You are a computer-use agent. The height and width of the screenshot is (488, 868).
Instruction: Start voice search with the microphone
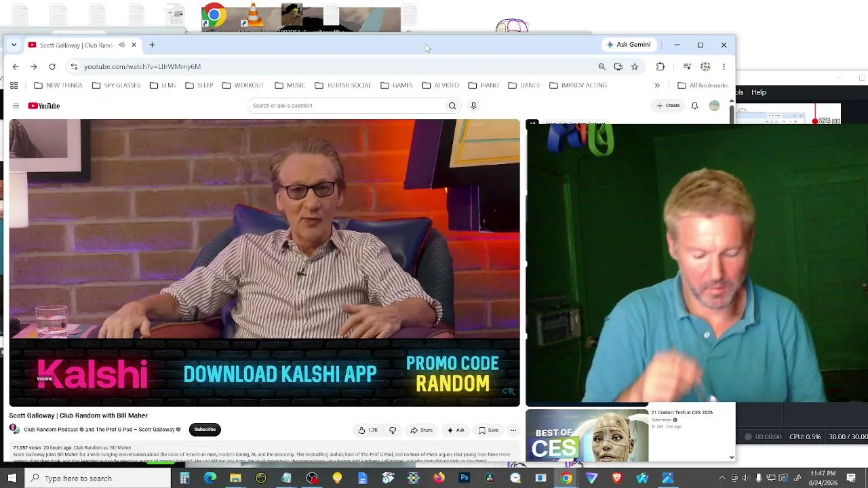pos(473,106)
